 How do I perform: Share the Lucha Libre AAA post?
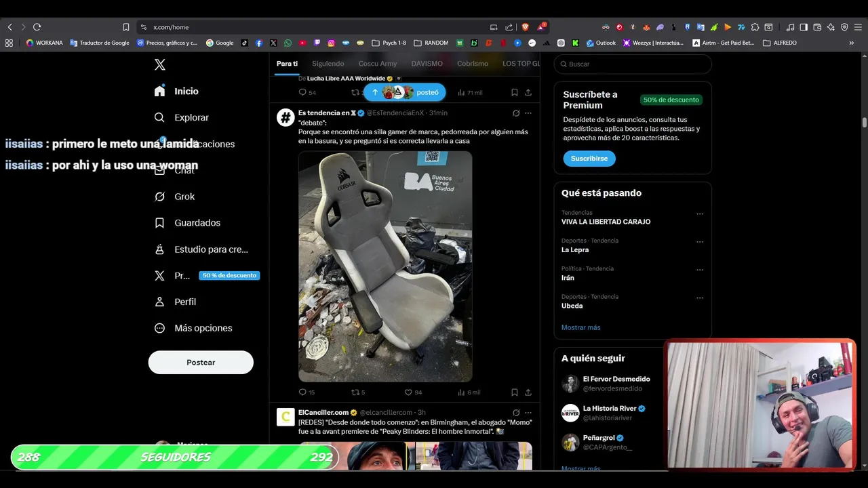tap(528, 92)
